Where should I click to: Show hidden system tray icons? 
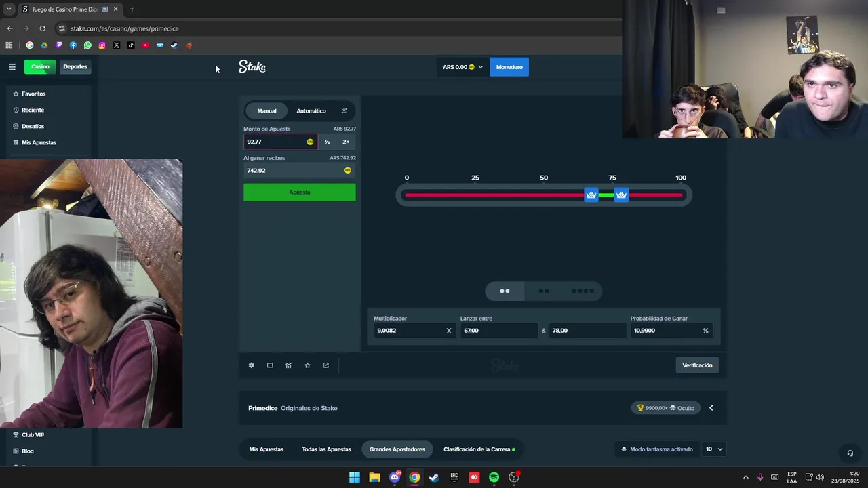746,477
